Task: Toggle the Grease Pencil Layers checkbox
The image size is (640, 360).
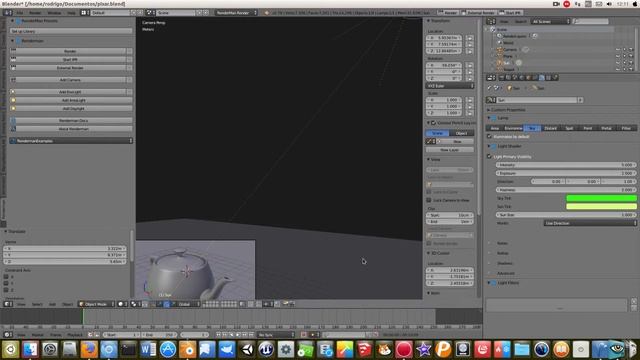Action: [433, 123]
